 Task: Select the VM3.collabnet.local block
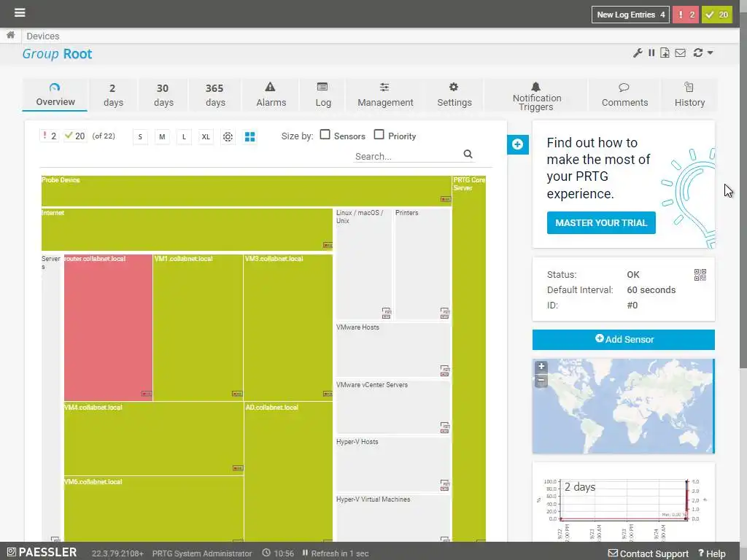tap(287, 327)
